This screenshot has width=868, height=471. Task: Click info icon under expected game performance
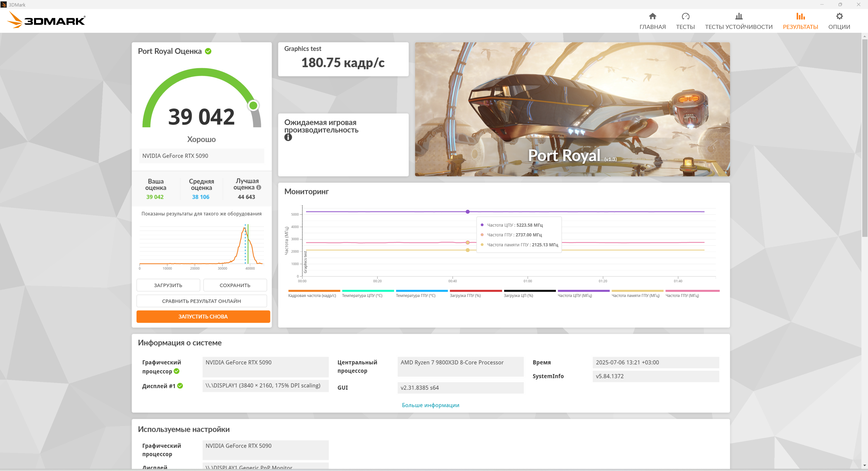(x=288, y=137)
